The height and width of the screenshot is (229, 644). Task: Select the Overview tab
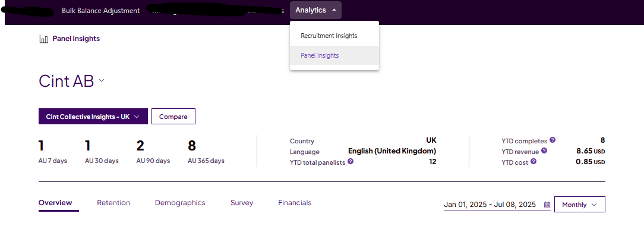click(55, 203)
